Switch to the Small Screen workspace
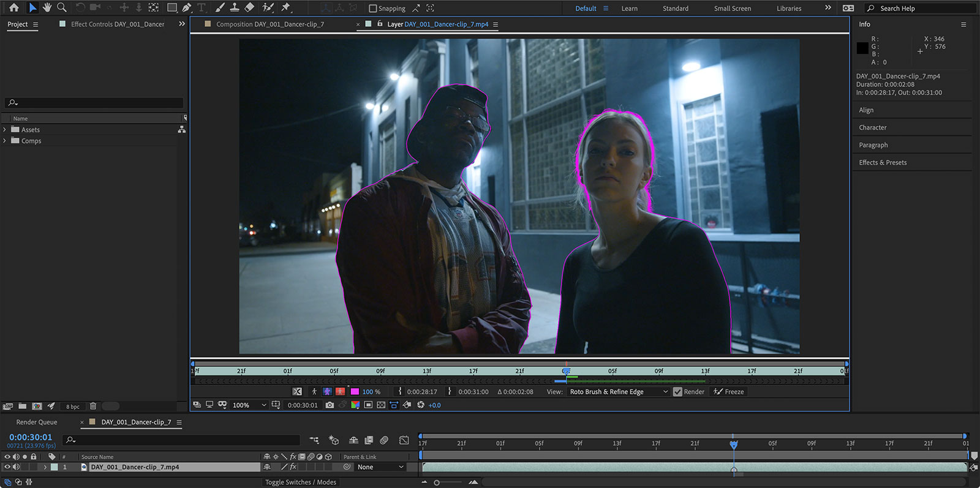 coord(732,9)
